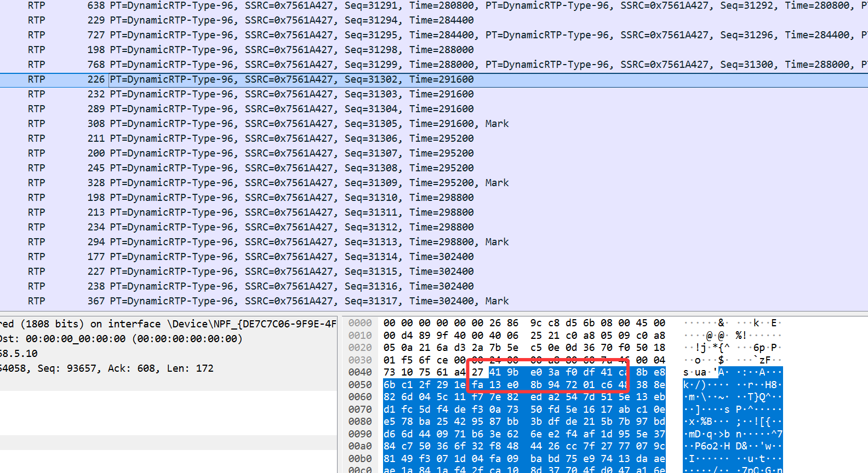Screen dimensions: 868x473
Task: Select the packet row with Seq=31315
Action: point(434,272)
